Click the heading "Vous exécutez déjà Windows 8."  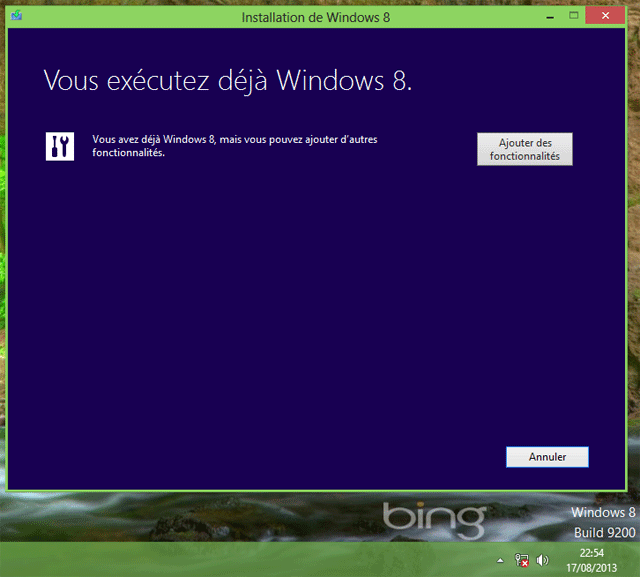click(228, 80)
